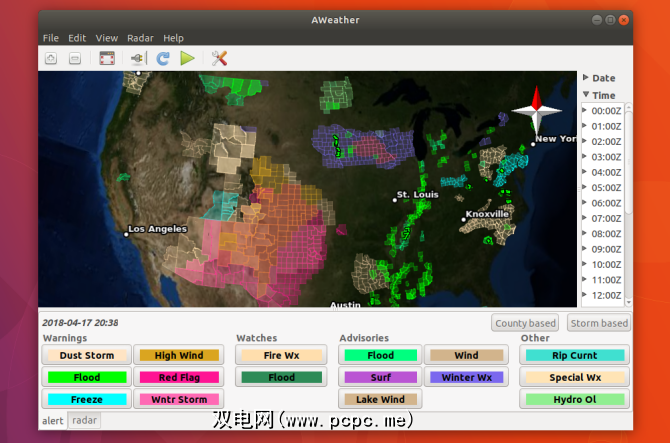Expand the 04:00Z time row
670x443 pixels.
584,172
